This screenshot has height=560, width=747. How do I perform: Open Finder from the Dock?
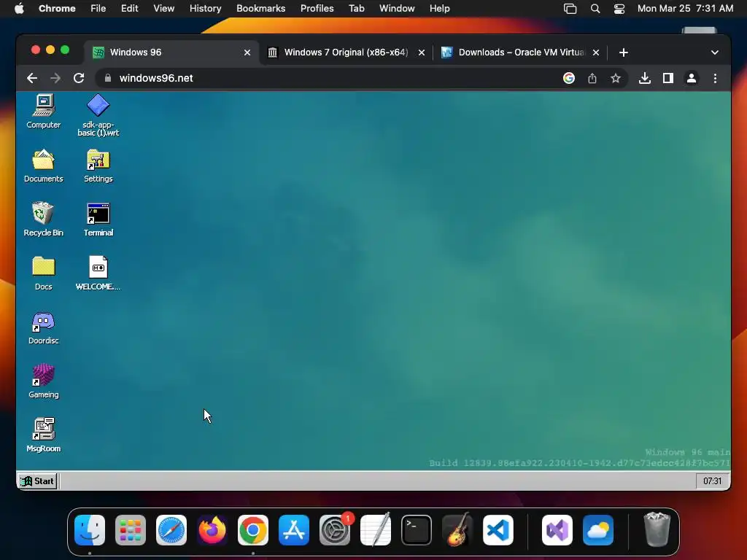90,530
